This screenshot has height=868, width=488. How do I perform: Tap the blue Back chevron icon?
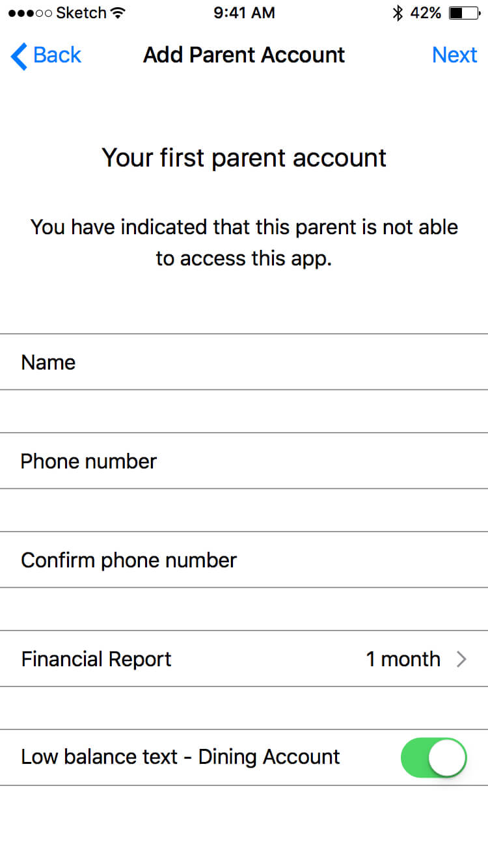(x=19, y=56)
